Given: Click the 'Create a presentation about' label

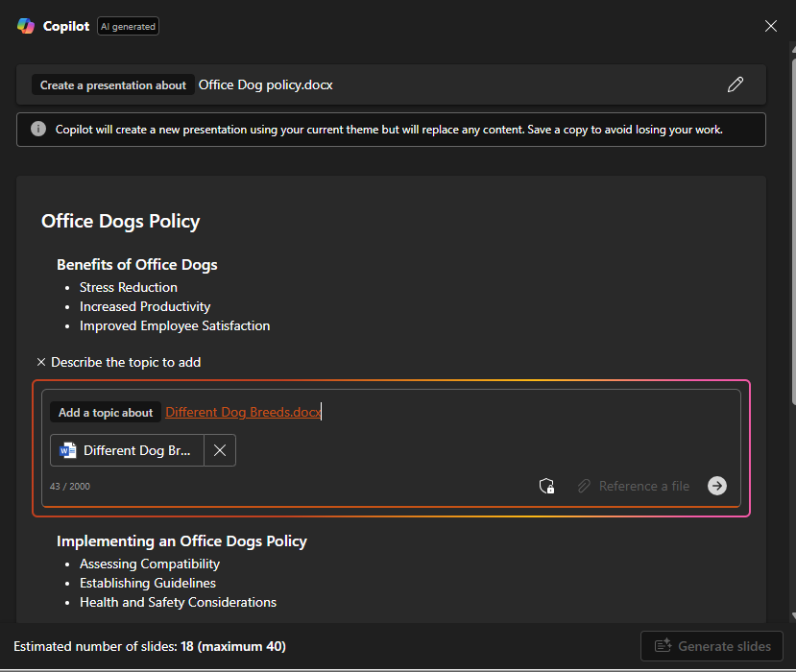Looking at the screenshot, I should 113,85.
